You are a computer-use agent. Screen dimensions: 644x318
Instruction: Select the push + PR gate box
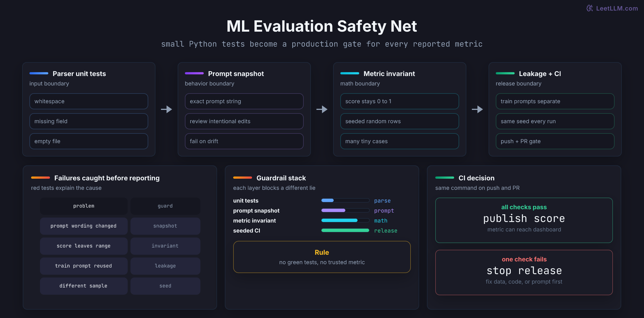555,141
